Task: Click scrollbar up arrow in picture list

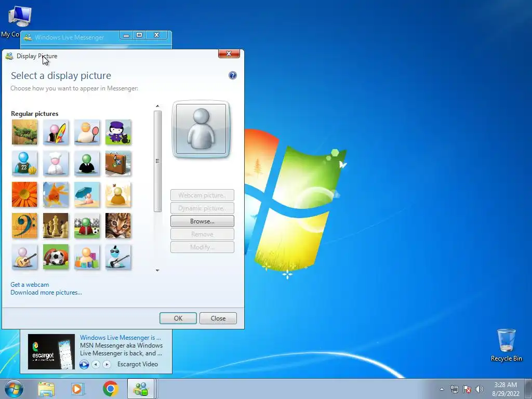Action: [x=157, y=106]
